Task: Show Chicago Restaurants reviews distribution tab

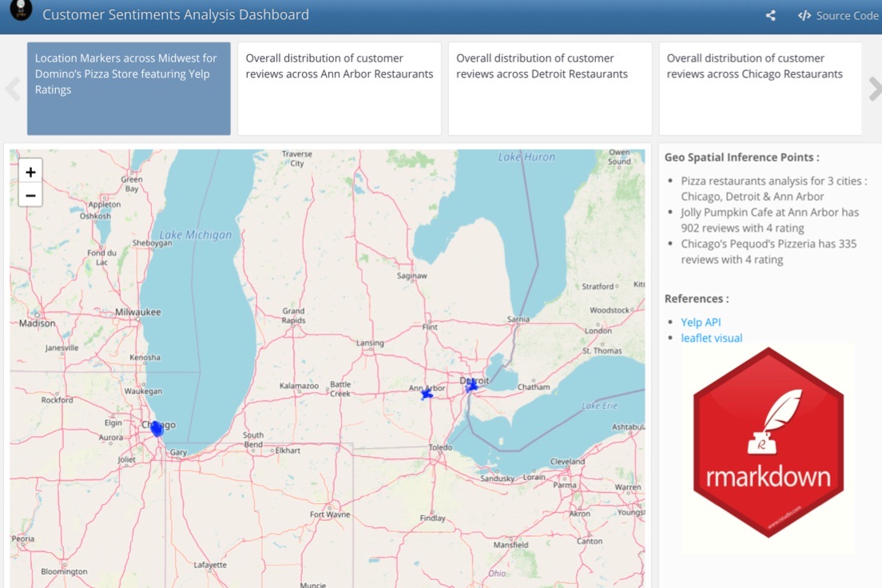Action: (x=760, y=89)
